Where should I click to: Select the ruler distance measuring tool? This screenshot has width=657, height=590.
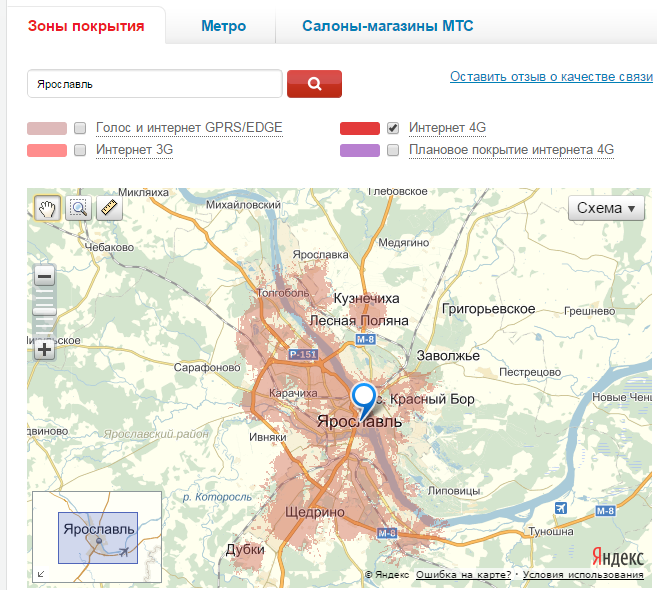[x=109, y=208]
